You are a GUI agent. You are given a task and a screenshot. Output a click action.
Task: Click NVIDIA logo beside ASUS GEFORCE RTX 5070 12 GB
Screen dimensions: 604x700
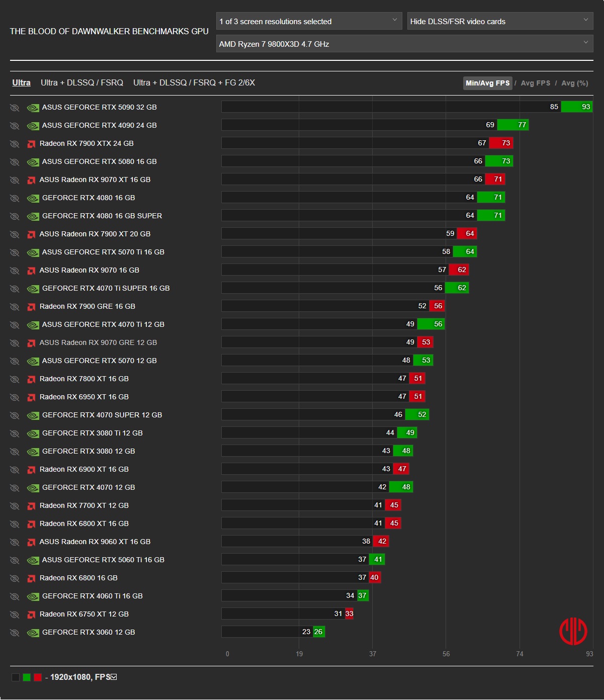pos(33,361)
